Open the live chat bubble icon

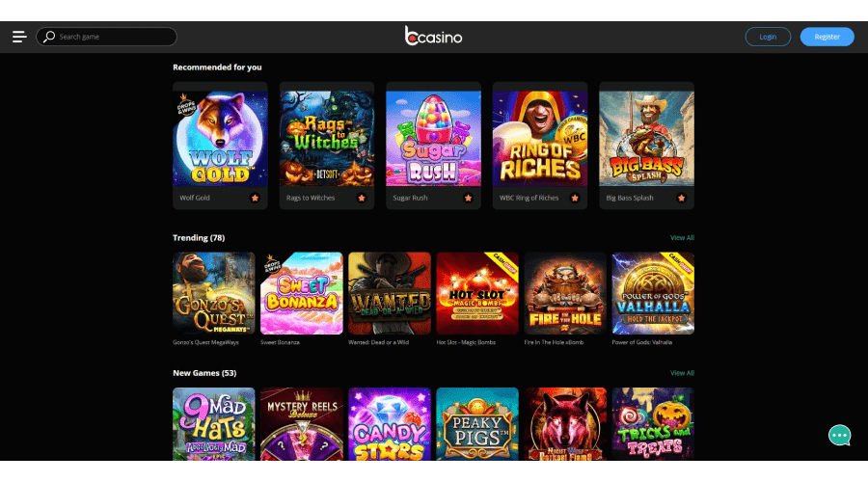point(839,436)
